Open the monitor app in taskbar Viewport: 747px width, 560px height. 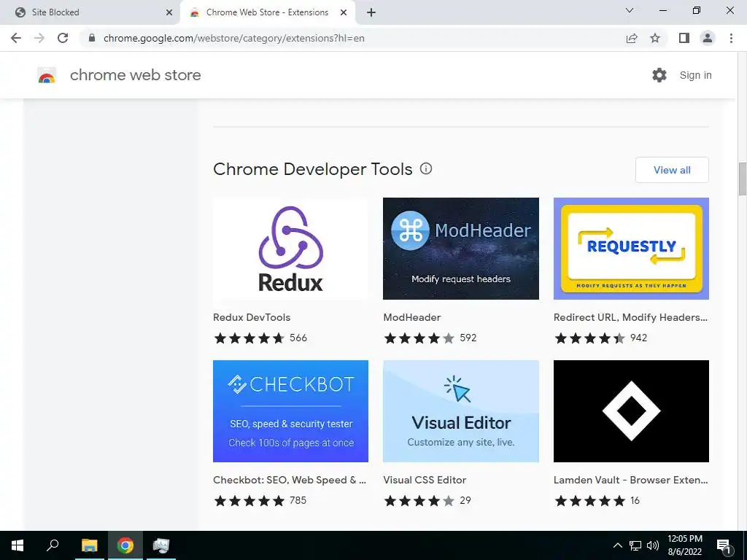[161, 545]
